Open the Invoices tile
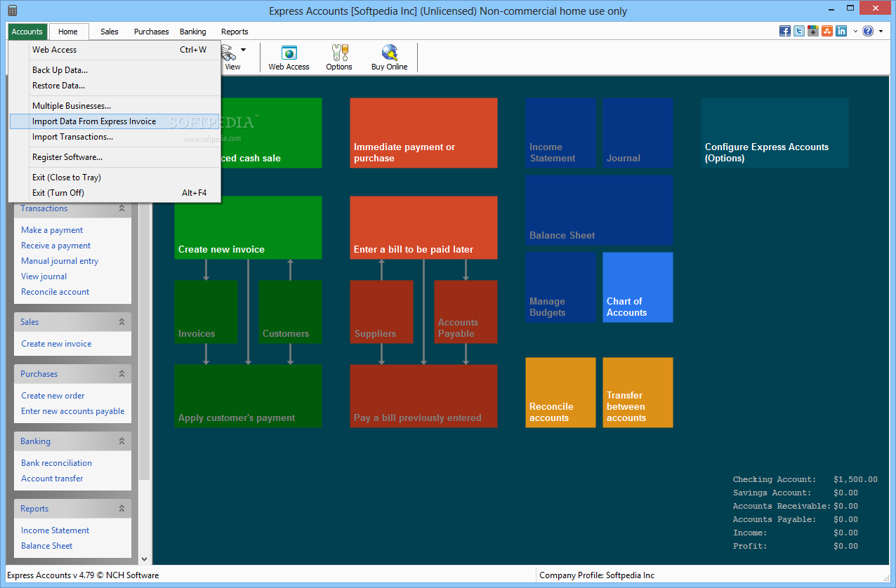This screenshot has width=896, height=588. [206, 312]
